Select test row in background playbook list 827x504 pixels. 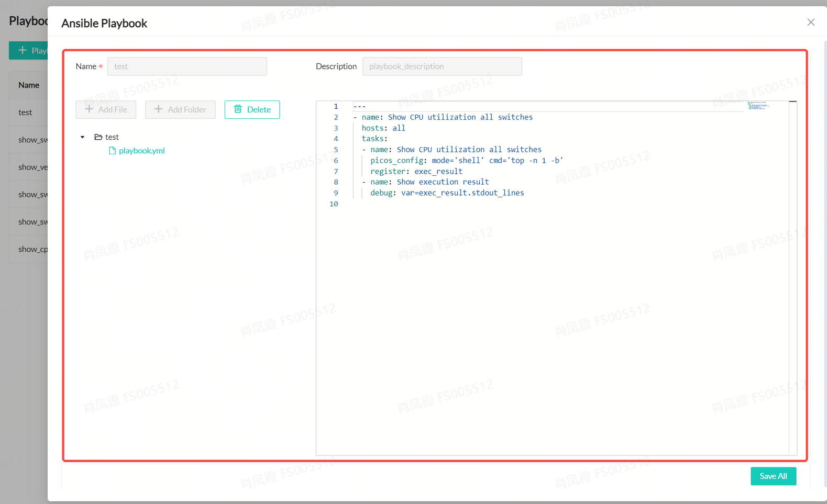click(25, 113)
